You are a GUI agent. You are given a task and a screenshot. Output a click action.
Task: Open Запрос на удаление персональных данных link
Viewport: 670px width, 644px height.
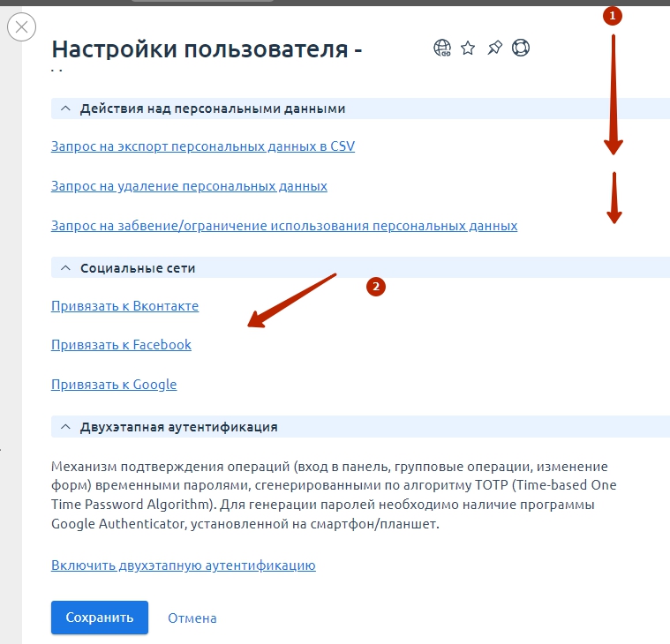[x=189, y=186]
